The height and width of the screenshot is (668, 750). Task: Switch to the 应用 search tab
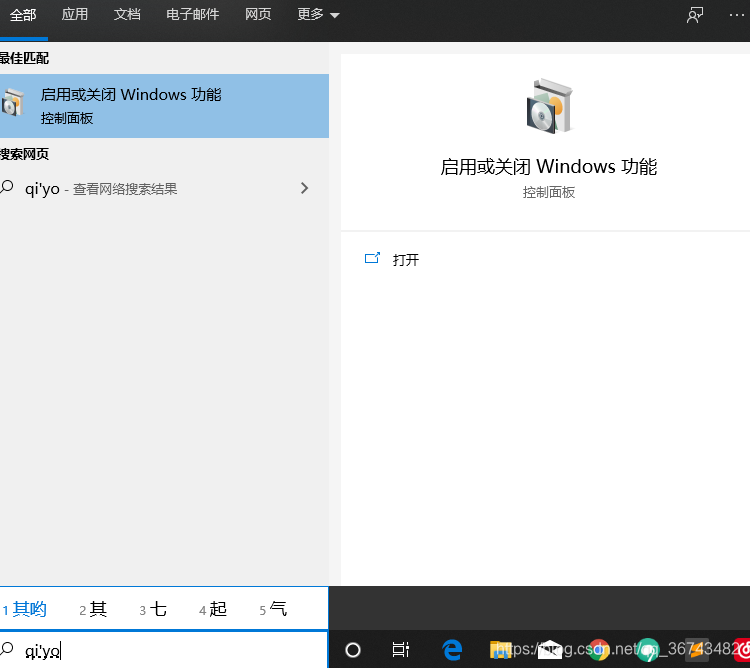[x=75, y=14]
